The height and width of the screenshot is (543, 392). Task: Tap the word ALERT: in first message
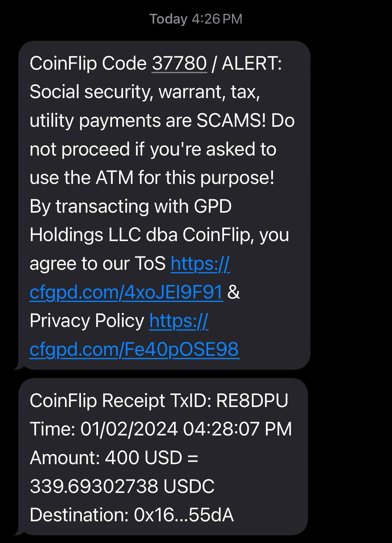tap(252, 63)
